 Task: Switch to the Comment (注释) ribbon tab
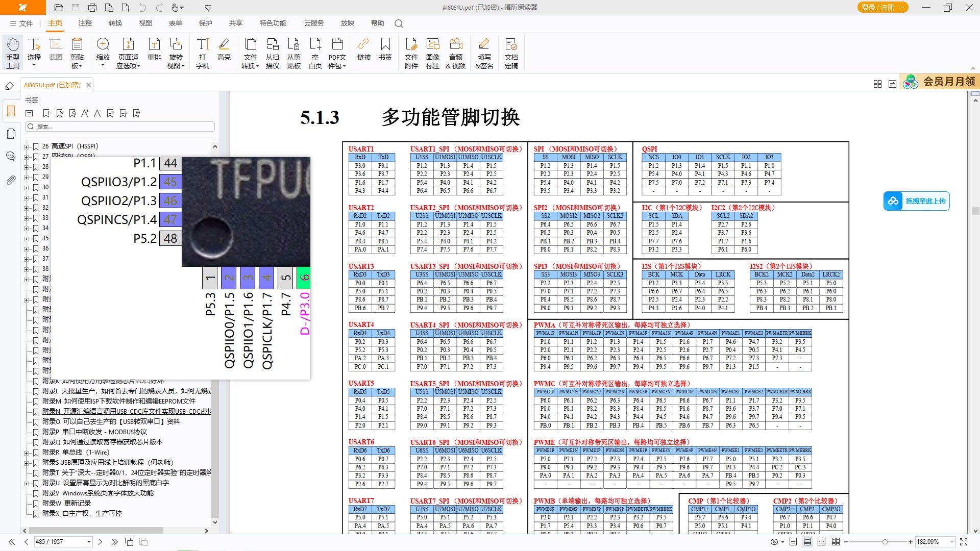[x=85, y=23]
